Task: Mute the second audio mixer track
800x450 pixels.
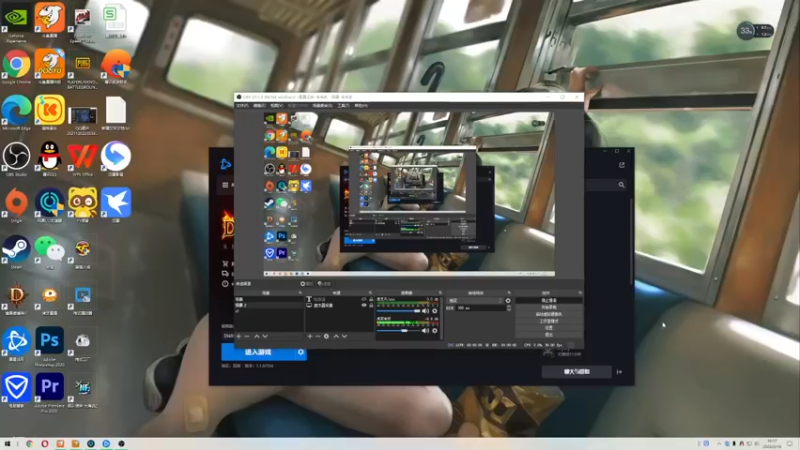Action: click(x=426, y=331)
